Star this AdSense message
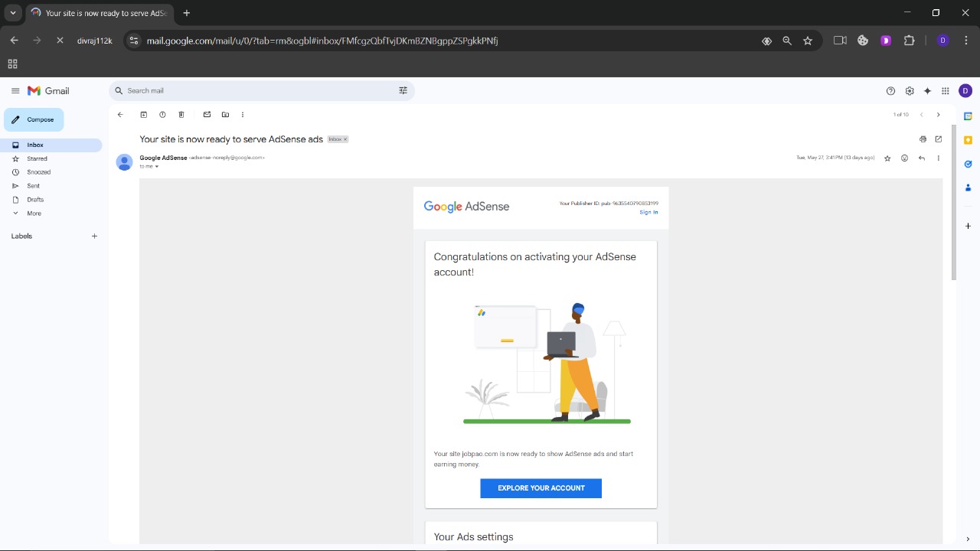 tap(887, 158)
